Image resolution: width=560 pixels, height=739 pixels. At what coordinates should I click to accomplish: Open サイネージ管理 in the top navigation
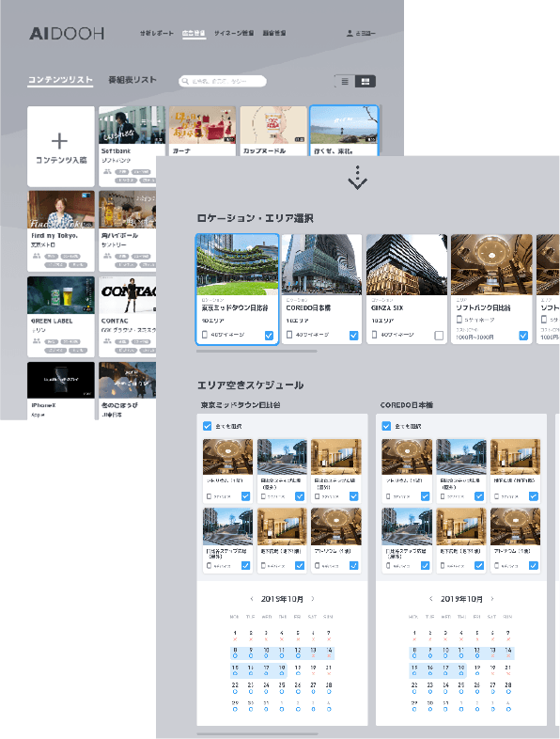point(234,33)
